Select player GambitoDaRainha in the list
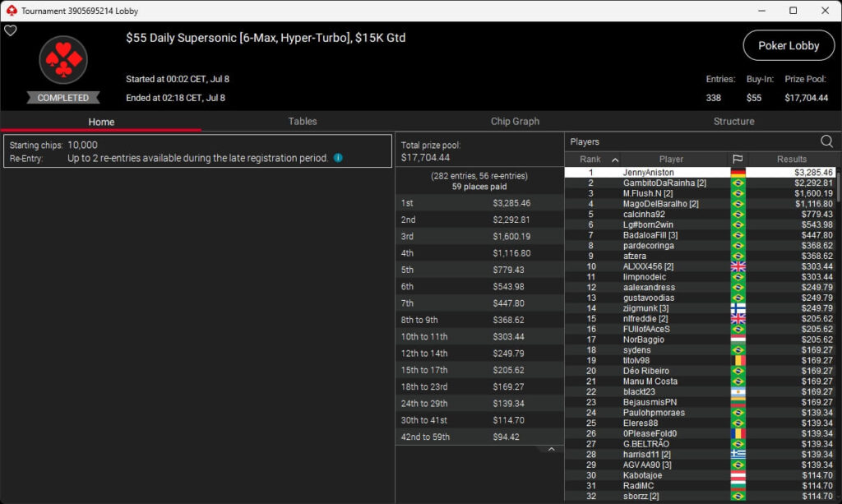The width and height of the screenshot is (842, 504). click(664, 183)
